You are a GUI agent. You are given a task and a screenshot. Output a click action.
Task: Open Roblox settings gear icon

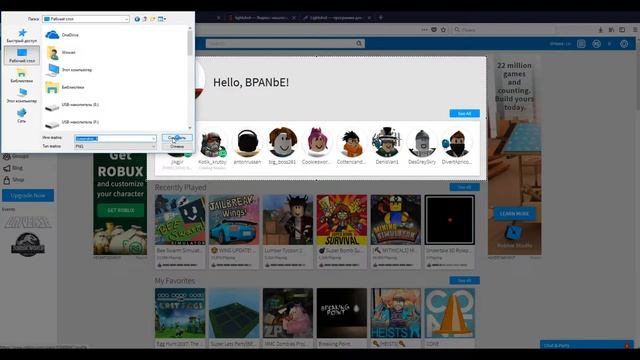624,44
